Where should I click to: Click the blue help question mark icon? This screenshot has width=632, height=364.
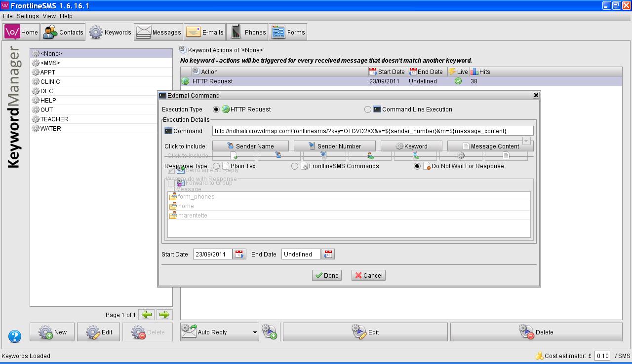click(15, 336)
